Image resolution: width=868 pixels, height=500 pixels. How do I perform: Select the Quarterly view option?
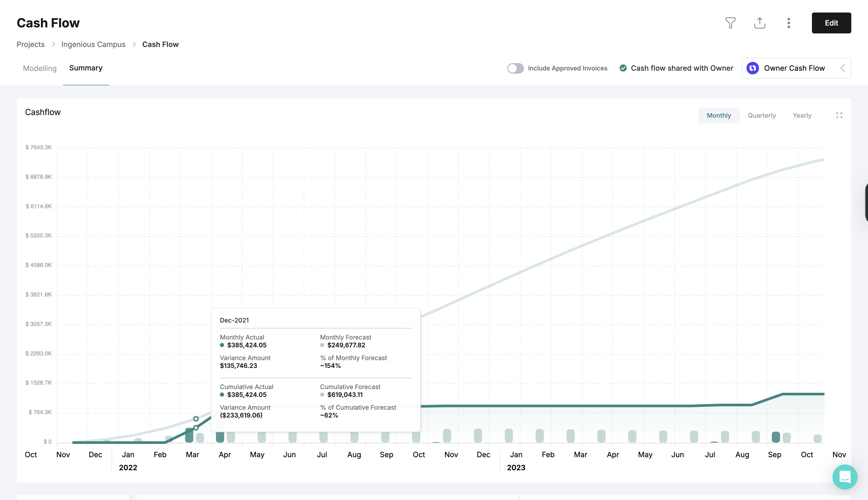coord(762,115)
